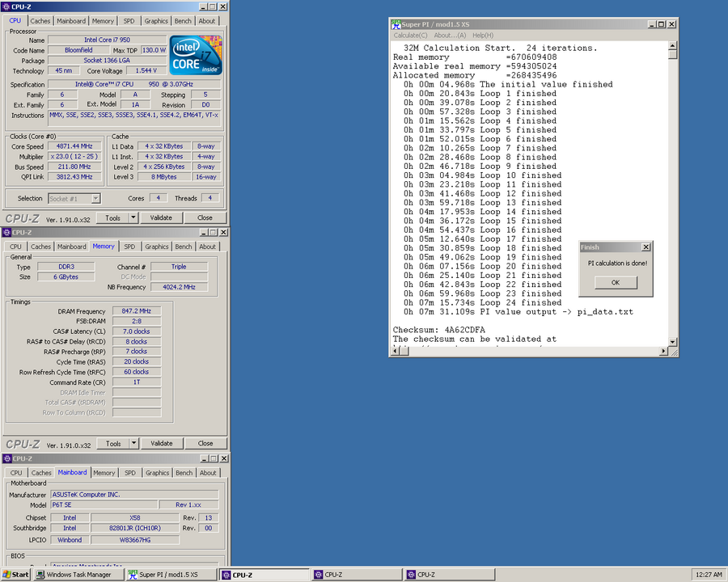This screenshot has width=728, height=582.
Task: Open the Memory tab in top CPU-Z window
Action: click(x=103, y=21)
